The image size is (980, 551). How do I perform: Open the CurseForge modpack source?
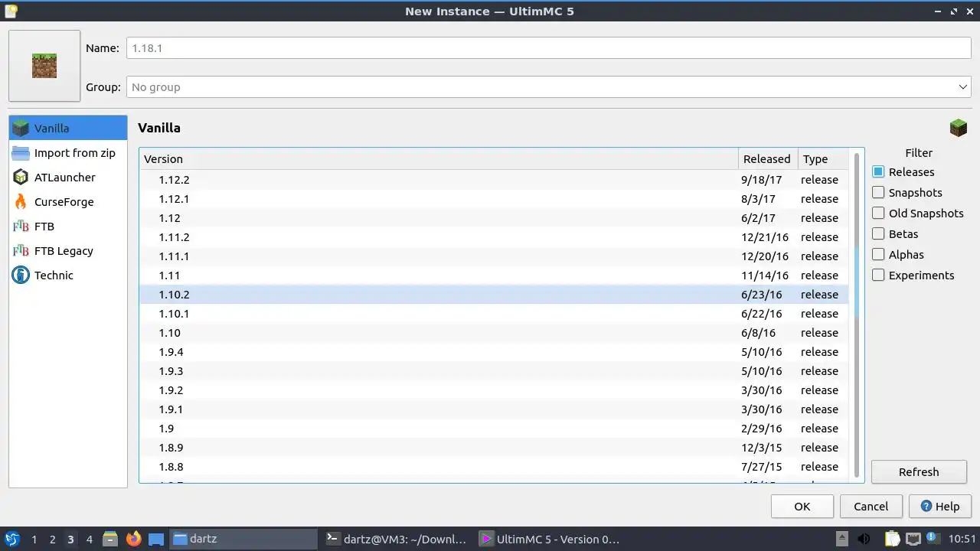tap(68, 201)
